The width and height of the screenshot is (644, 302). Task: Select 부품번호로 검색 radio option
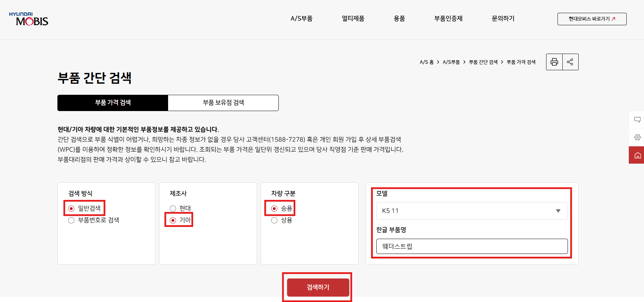[x=71, y=220]
